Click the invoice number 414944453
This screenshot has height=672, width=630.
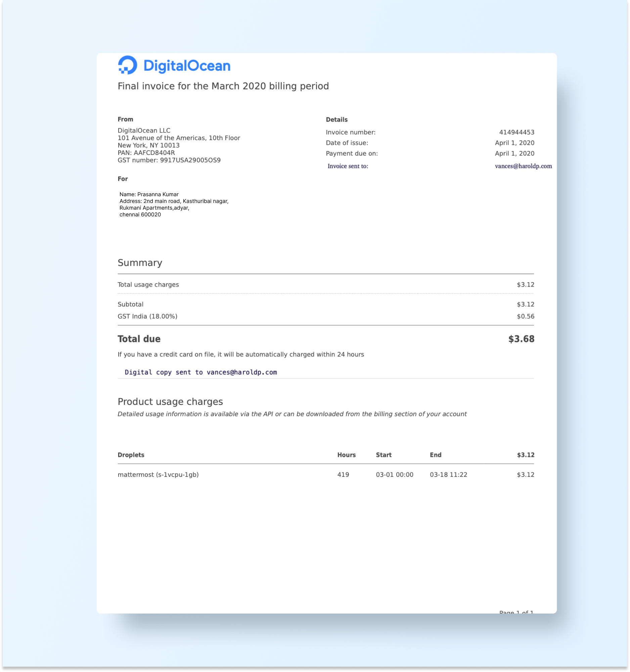(x=516, y=132)
